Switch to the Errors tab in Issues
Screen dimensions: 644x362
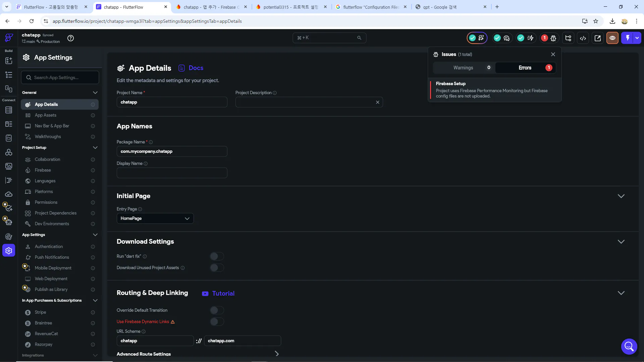click(x=526, y=68)
